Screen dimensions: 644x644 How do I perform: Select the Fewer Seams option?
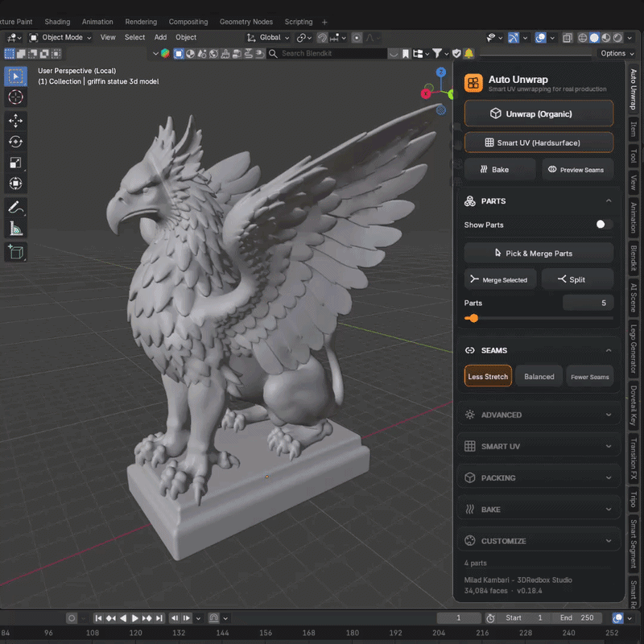coord(590,377)
